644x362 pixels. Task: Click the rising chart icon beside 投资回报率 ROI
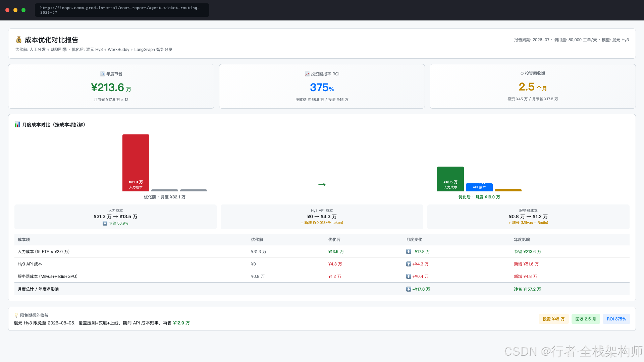307,74
